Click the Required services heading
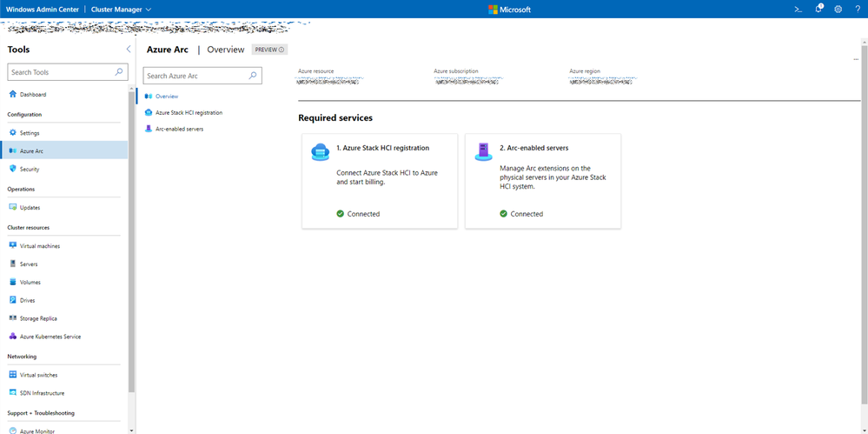 click(x=335, y=117)
